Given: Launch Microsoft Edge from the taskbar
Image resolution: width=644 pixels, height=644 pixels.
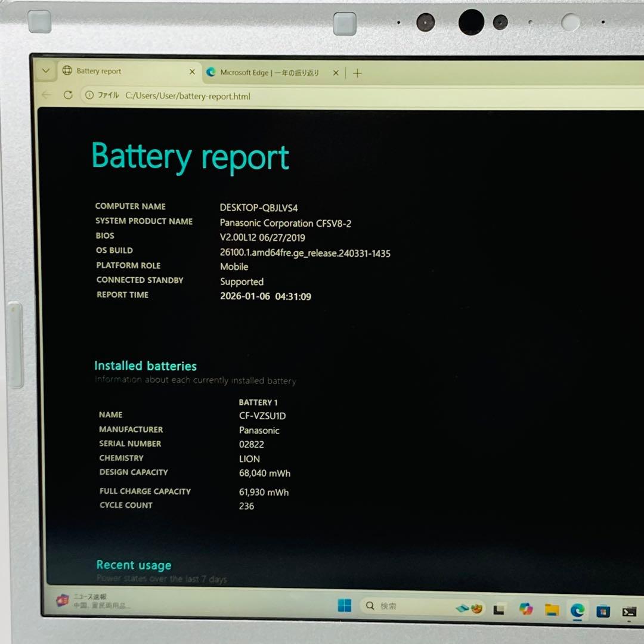Looking at the screenshot, I should tap(577, 609).
